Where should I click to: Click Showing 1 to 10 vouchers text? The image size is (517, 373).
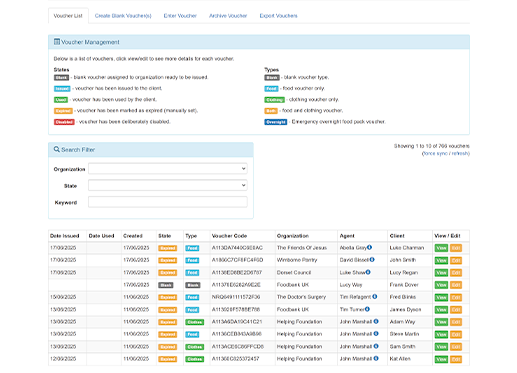[432, 146]
